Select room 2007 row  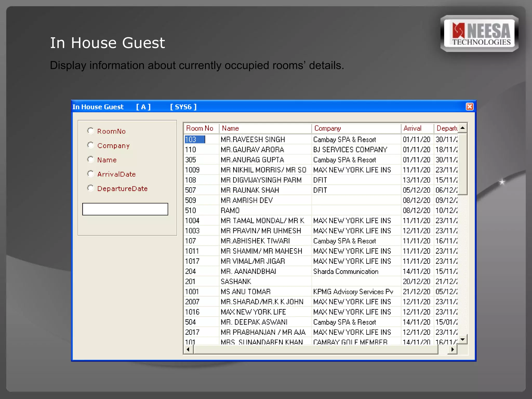(321, 302)
